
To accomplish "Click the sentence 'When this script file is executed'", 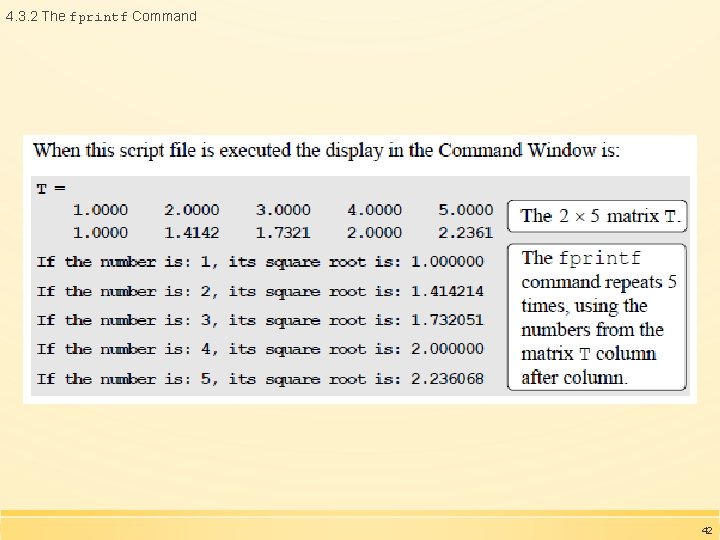I will click(x=326, y=151).
